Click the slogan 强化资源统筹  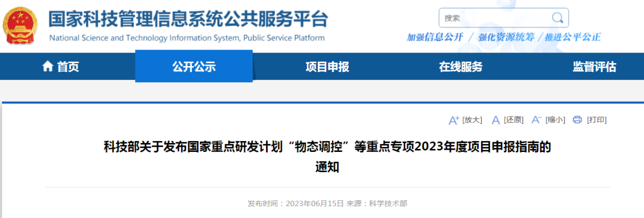coord(506,38)
